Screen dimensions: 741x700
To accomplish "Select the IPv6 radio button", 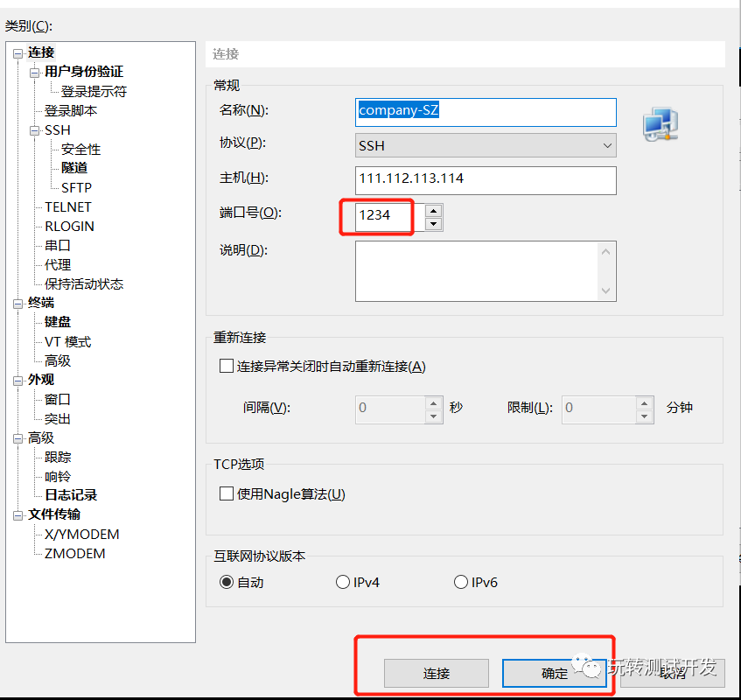I will pos(460,581).
